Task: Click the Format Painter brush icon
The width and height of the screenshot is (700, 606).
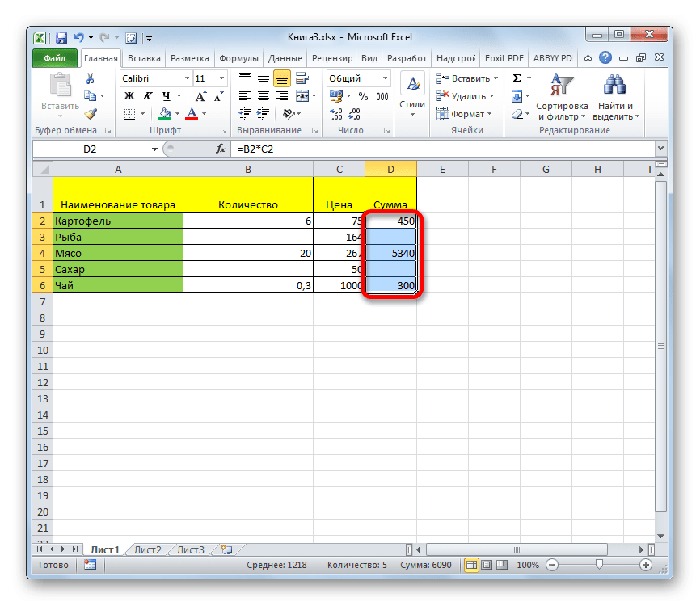Action: click(91, 114)
